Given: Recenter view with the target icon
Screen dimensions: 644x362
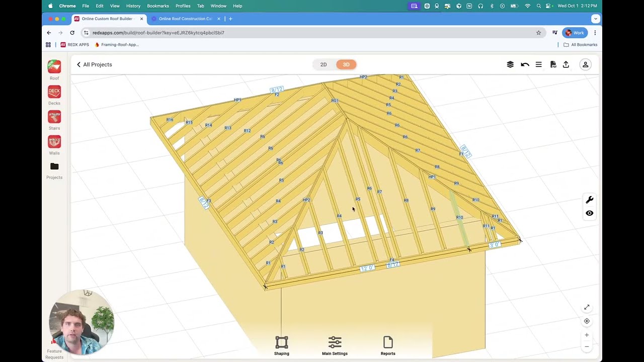Looking at the screenshot, I should pyautogui.click(x=587, y=321).
